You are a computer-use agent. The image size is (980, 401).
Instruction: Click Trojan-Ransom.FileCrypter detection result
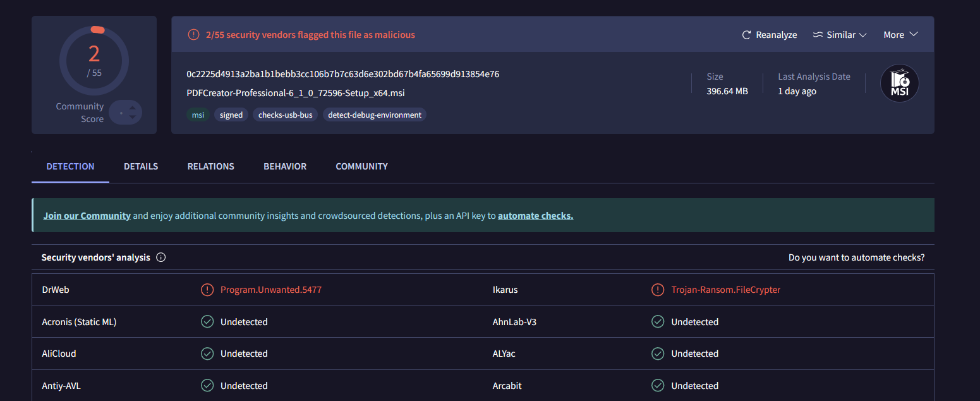tap(726, 290)
